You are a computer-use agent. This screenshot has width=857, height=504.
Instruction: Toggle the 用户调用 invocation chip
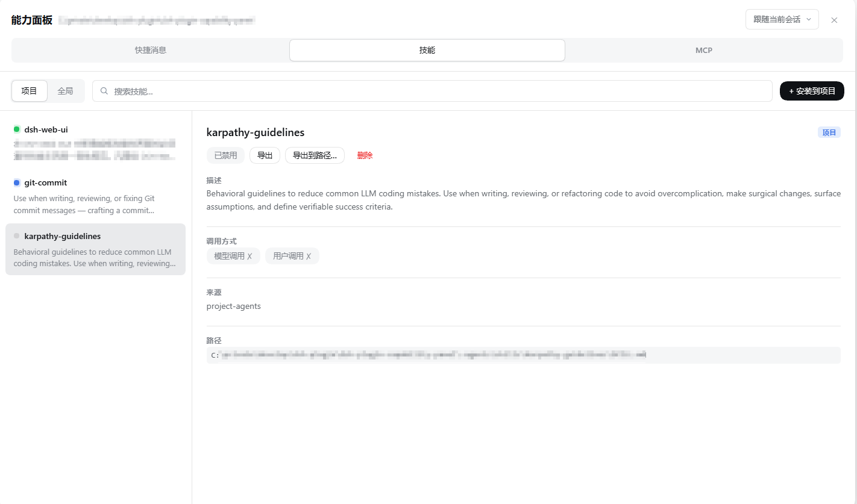(292, 256)
